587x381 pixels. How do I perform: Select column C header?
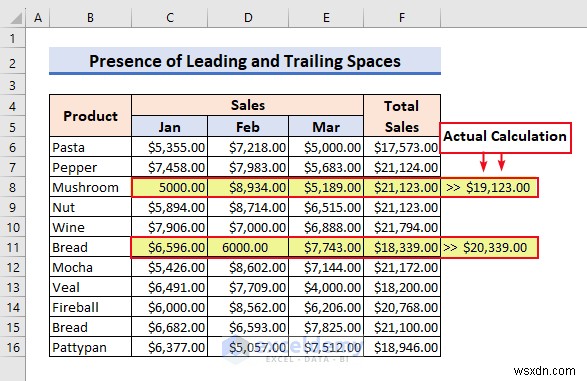pos(170,18)
